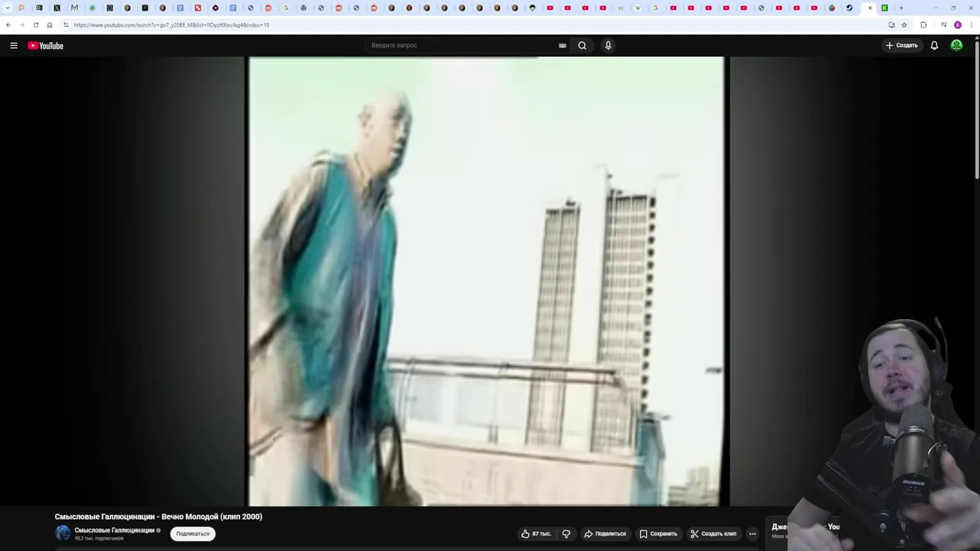Open the tab search dropdown arrow
Image resolution: width=980 pixels, height=551 pixels.
[8, 8]
